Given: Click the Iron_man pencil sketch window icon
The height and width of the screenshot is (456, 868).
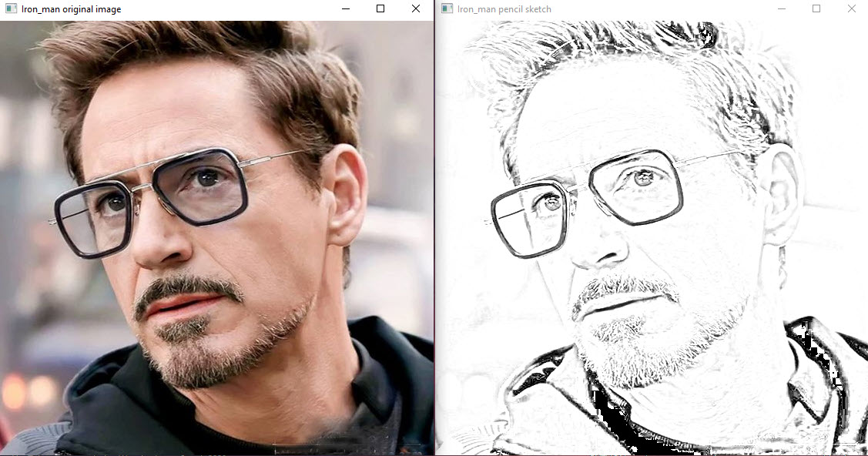Looking at the screenshot, I should [x=447, y=8].
